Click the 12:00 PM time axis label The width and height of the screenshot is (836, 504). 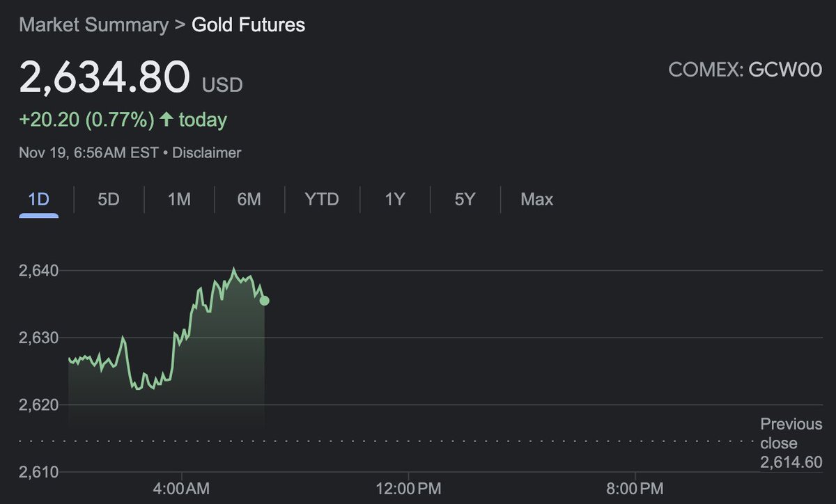click(407, 487)
